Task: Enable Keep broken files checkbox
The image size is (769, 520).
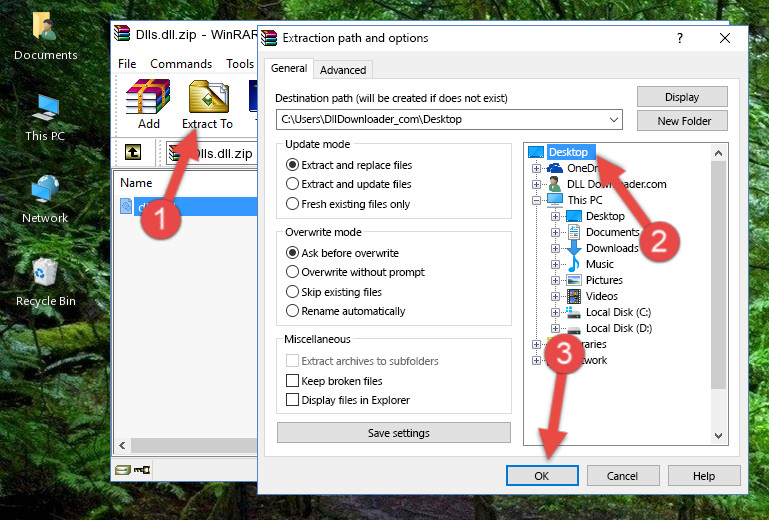Action: click(x=292, y=381)
